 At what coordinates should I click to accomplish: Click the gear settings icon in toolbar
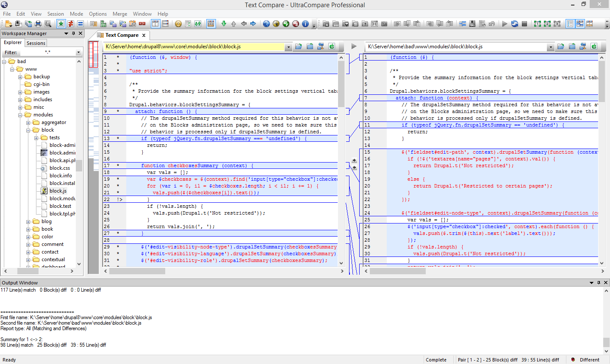click(178, 24)
